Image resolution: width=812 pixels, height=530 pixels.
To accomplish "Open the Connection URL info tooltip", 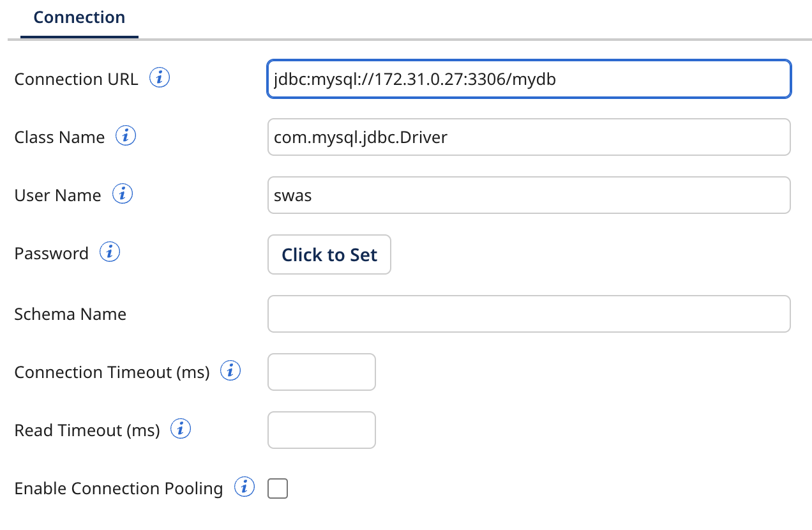I will (160, 77).
